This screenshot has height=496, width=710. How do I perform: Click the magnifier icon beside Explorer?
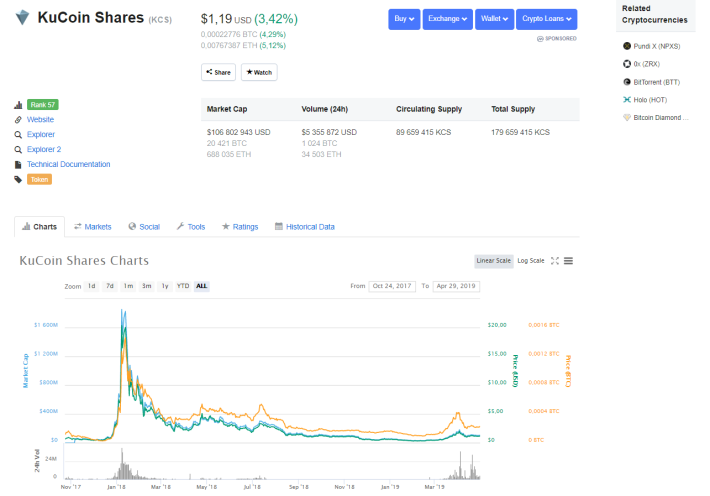tap(18, 135)
